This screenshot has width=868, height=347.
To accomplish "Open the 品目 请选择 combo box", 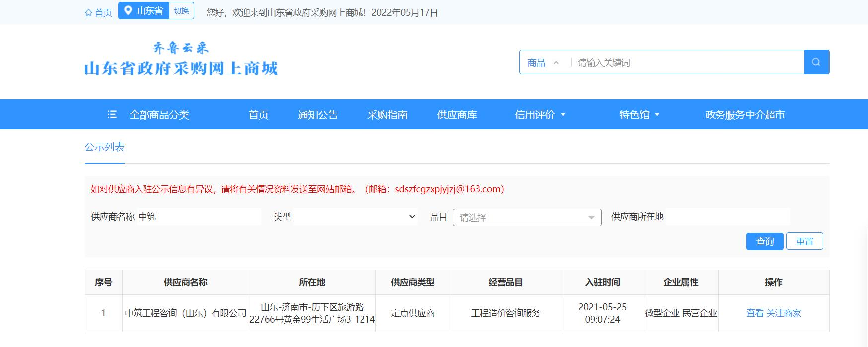I will click(527, 217).
